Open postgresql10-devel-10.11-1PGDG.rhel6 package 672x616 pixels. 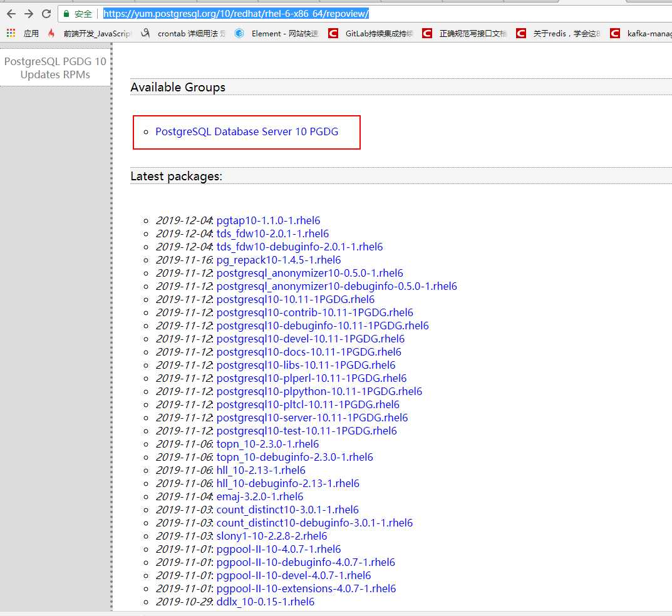(x=311, y=339)
